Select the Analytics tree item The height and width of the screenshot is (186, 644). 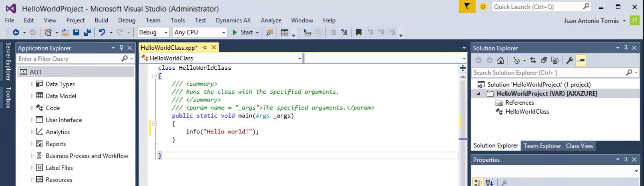pos(57,132)
